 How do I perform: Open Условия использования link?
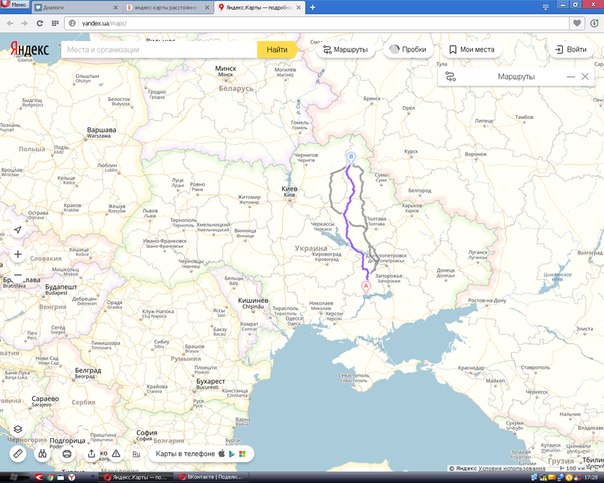512,468
